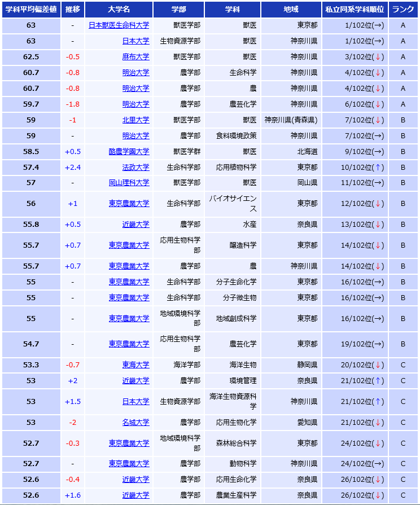Image resolution: width=420 pixels, height=505 pixels.
Task: Select the 愛知県 region cell
Action: click(291, 422)
